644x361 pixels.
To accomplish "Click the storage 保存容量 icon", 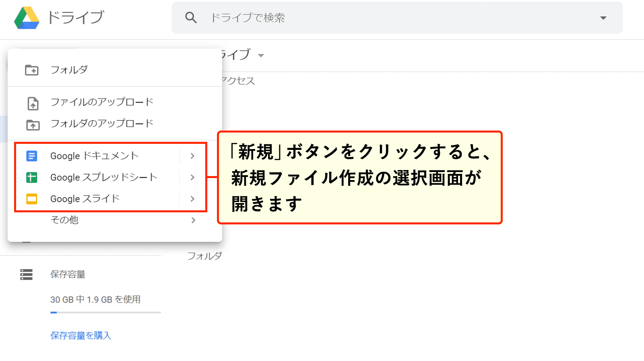I will pyautogui.click(x=27, y=275).
